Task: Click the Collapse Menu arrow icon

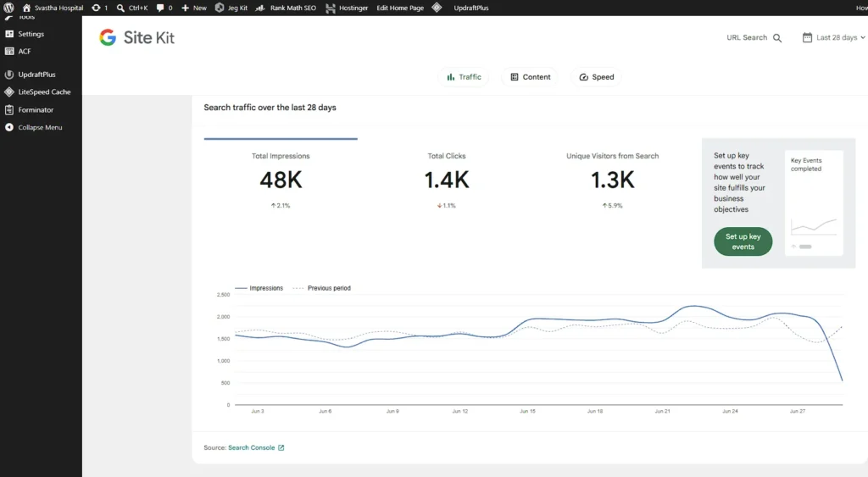Action: pos(8,127)
